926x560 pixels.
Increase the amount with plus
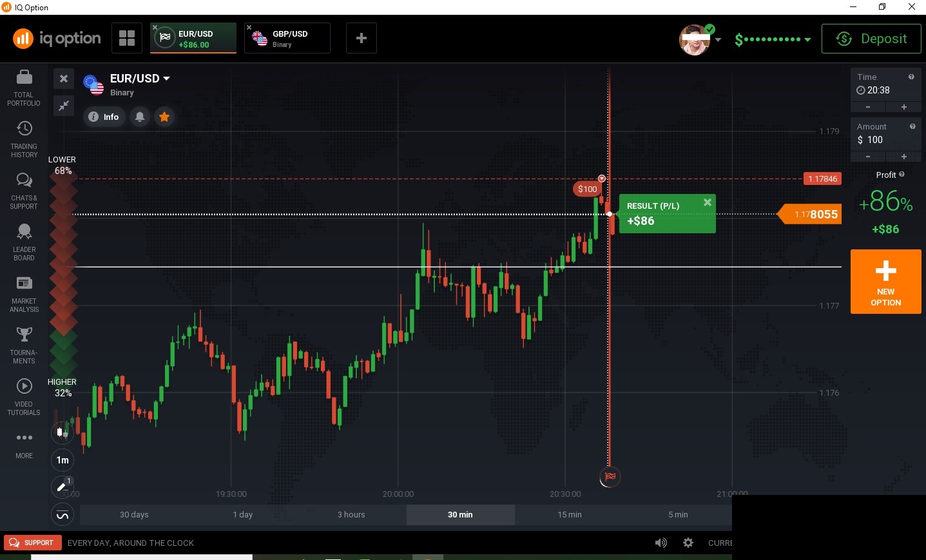tap(904, 157)
